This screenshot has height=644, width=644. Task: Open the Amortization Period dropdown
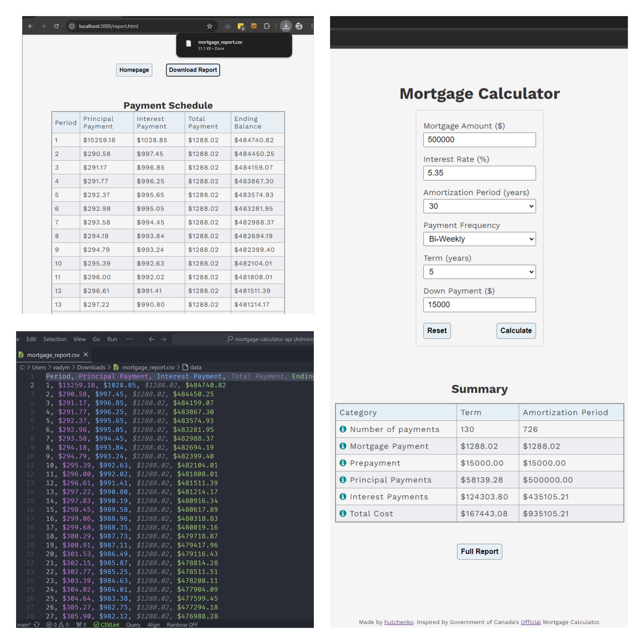pos(479,206)
